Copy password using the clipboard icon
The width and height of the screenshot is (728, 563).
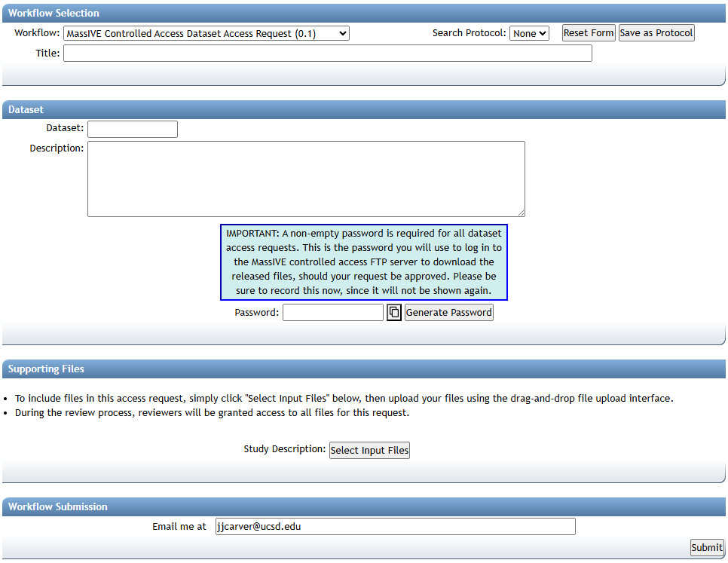393,312
